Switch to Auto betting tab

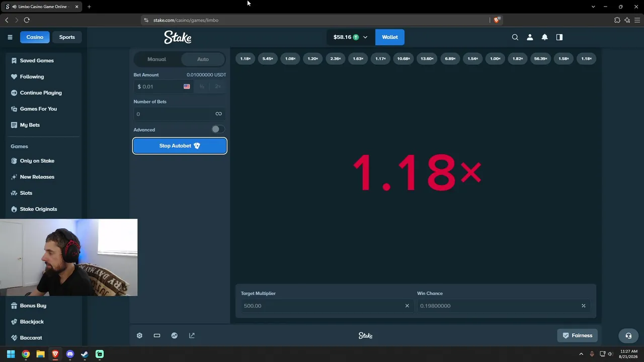[x=203, y=59]
